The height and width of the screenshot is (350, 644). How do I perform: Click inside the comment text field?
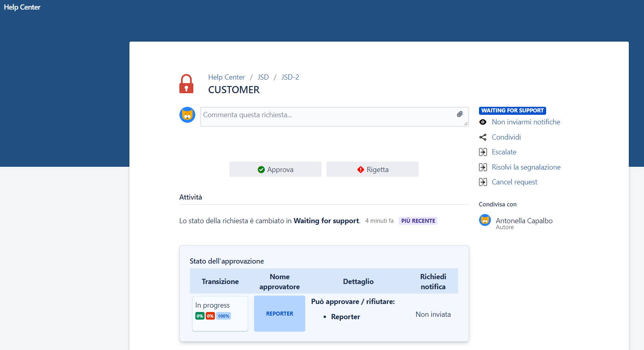point(328,116)
